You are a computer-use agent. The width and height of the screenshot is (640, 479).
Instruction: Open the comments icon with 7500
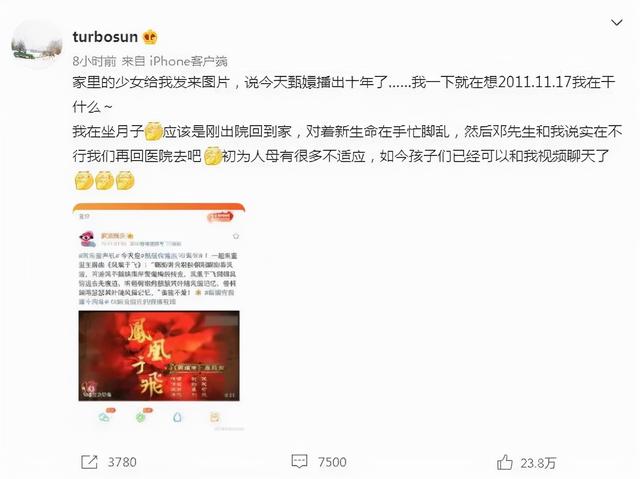[299, 461]
